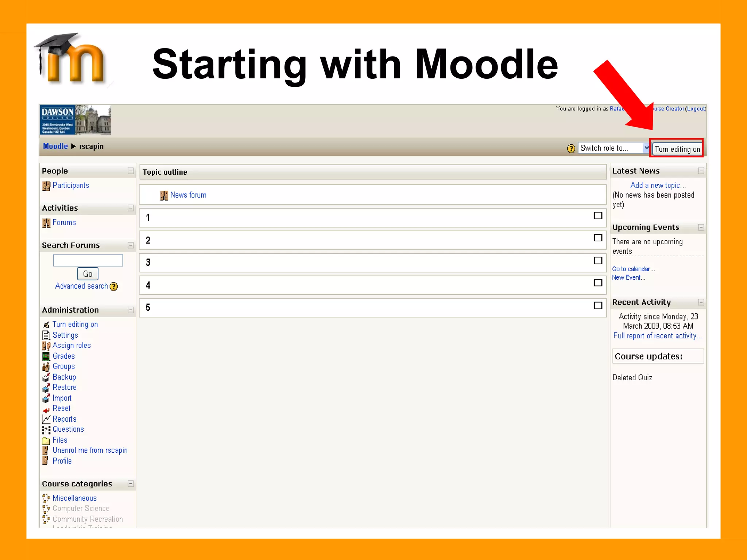Open Full report of recent activity
Viewport: 747px width, 560px height.
(x=658, y=336)
